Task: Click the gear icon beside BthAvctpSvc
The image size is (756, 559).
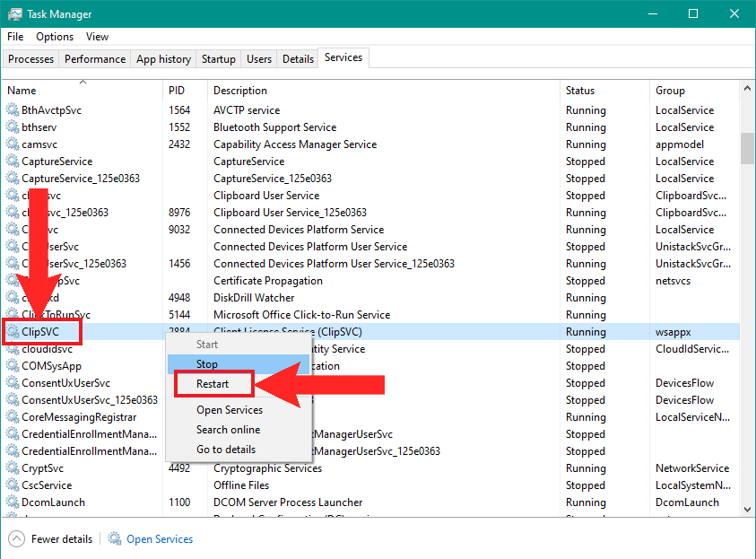Action: 13,110
